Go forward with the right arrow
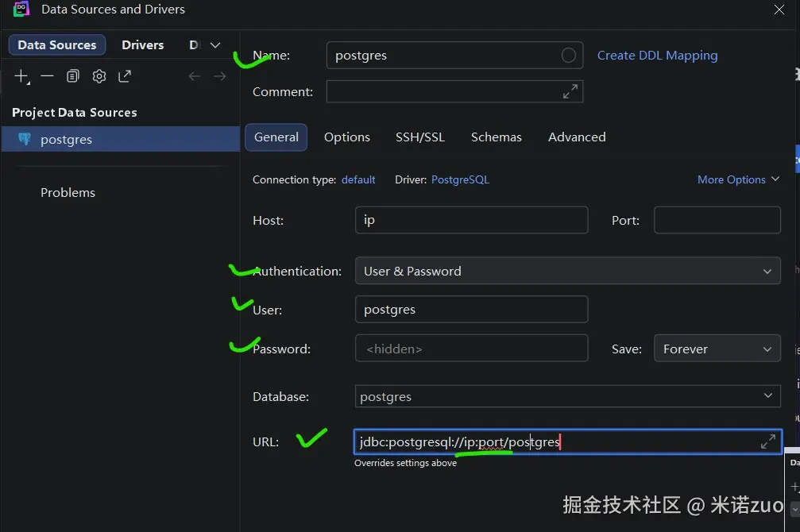Screen dimensions: 800x532 220,76
